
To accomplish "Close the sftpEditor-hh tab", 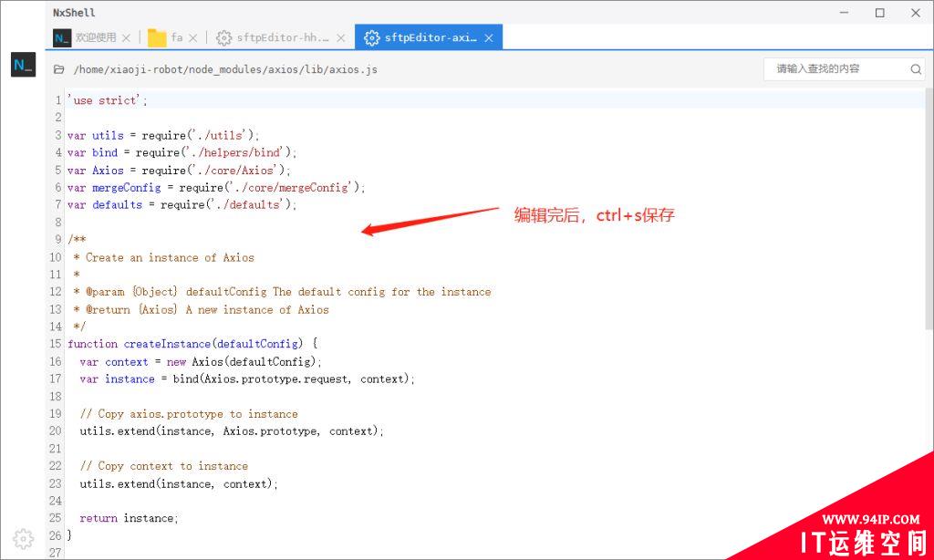I will coord(341,37).
